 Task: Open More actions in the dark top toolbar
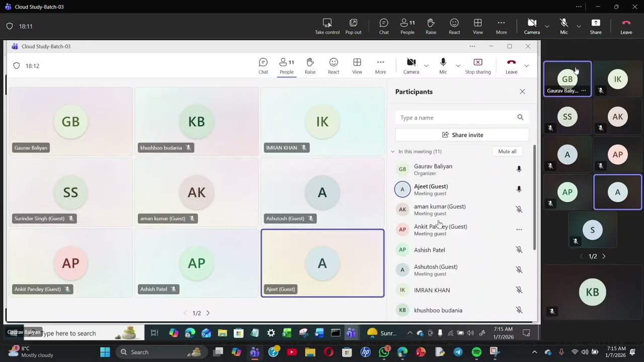click(x=501, y=26)
